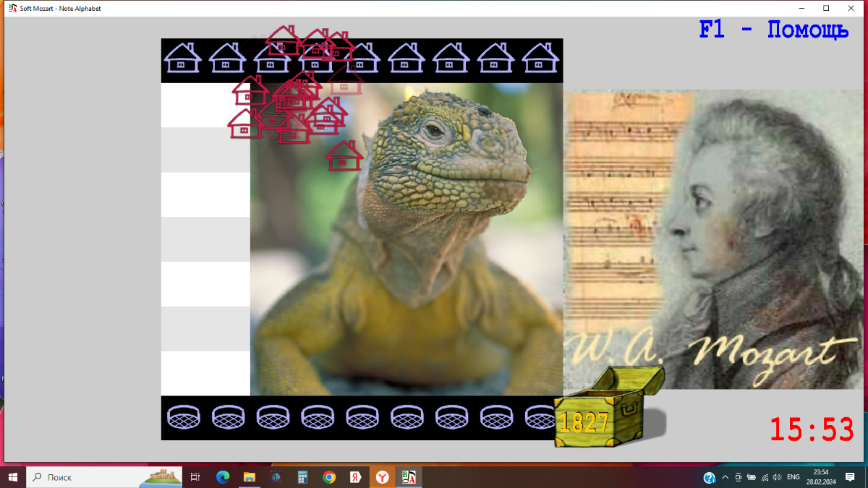The height and width of the screenshot is (488, 868).
Task: Select the leftmost net basket in bottom row
Action: [184, 417]
